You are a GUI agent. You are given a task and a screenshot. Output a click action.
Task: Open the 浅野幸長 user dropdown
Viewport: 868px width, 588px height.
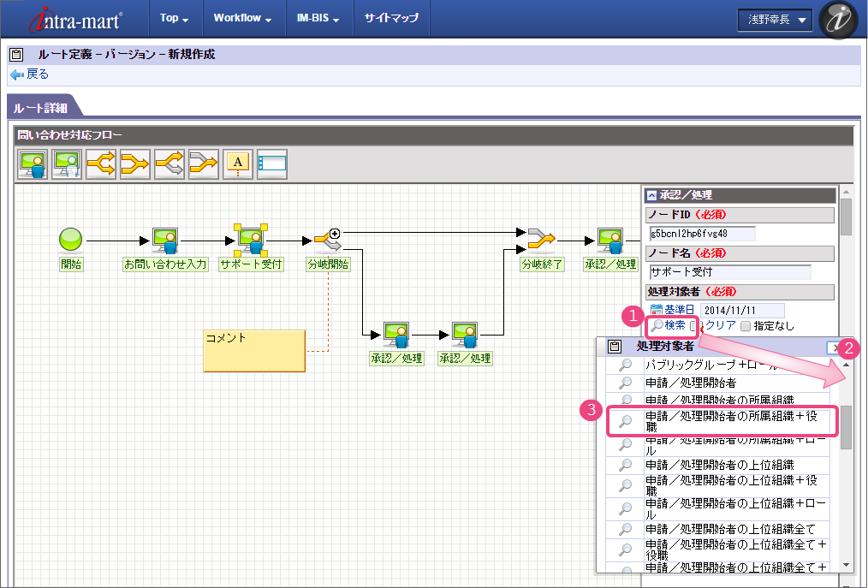[x=775, y=20]
